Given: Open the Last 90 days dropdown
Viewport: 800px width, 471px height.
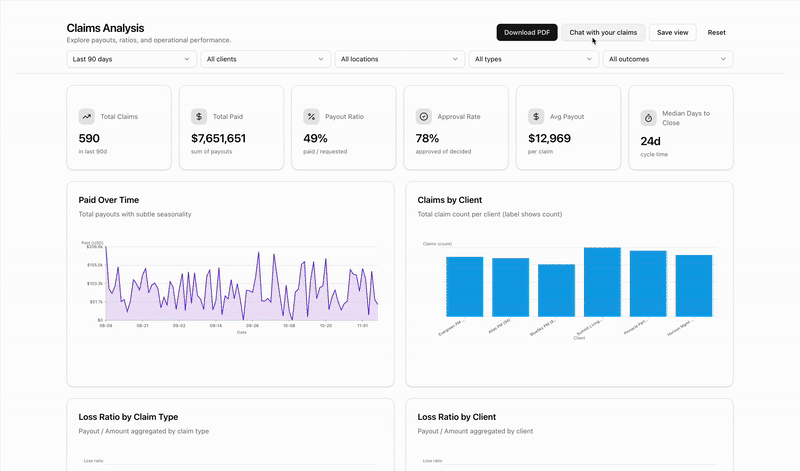Looking at the screenshot, I should tap(131, 59).
